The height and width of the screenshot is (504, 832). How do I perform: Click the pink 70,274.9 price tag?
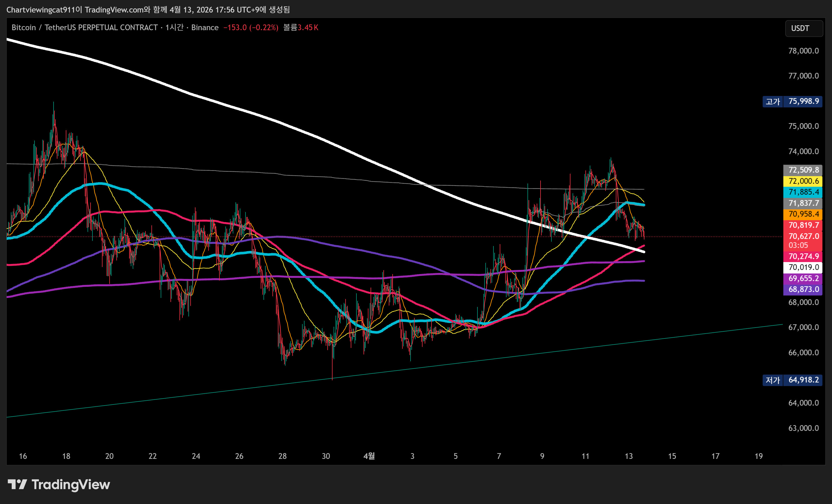coord(803,257)
